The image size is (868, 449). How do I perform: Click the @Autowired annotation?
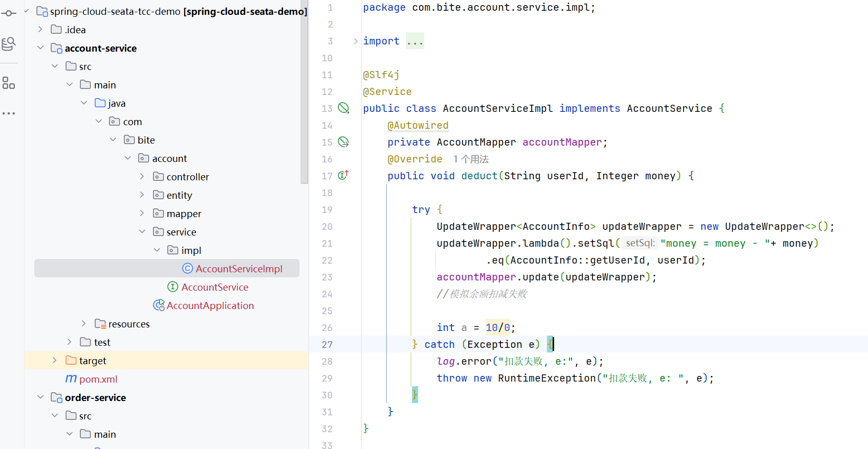pyautogui.click(x=418, y=125)
